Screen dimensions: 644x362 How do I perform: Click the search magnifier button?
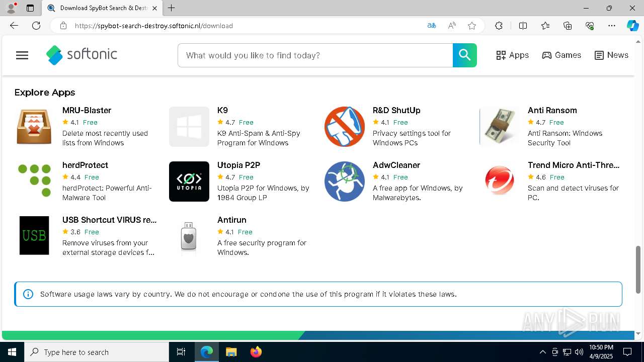click(x=465, y=55)
